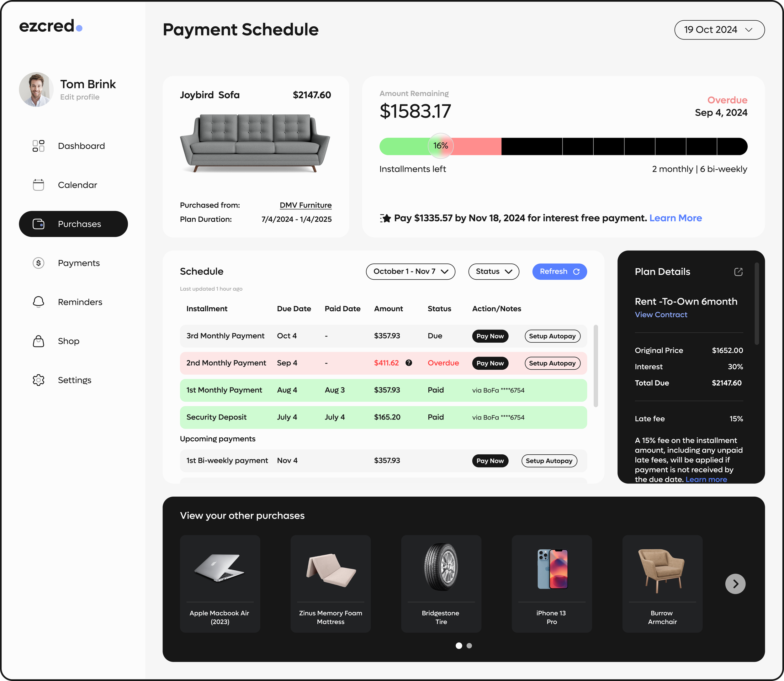Viewport: 784px width, 681px height.
Task: Click the Dashboard grid icon
Action: coord(38,146)
